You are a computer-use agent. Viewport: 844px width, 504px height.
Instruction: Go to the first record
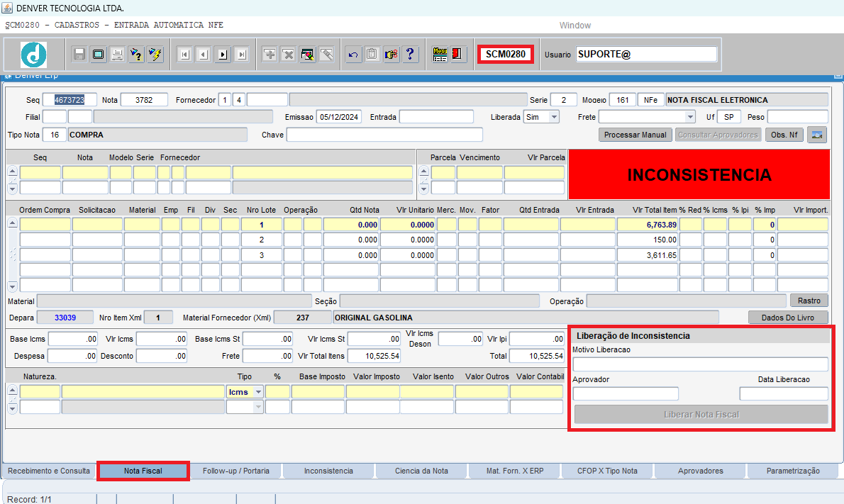pos(184,55)
